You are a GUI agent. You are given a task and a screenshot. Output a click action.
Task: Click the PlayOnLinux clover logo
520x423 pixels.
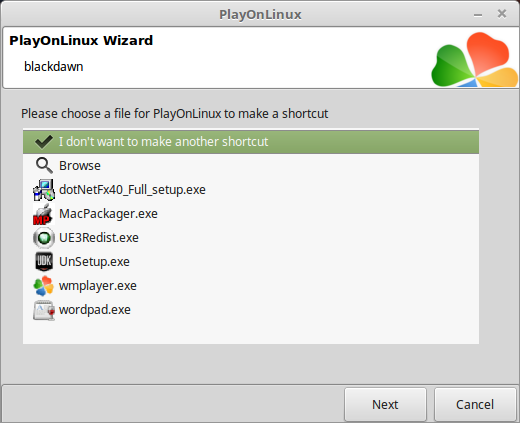click(x=474, y=59)
